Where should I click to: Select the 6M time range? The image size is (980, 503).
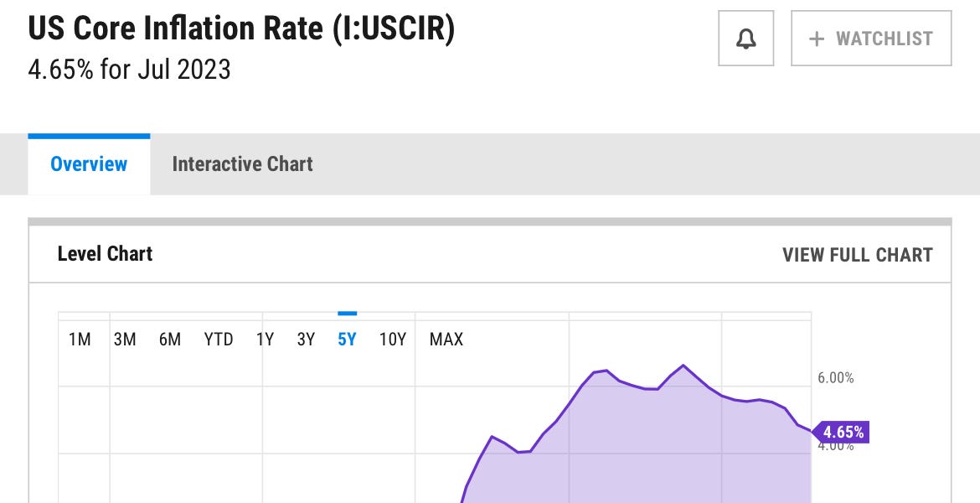(x=170, y=340)
